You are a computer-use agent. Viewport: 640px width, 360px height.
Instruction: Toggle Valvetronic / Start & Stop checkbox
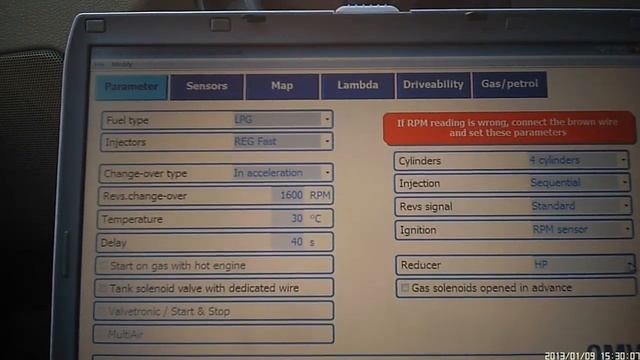tap(102, 312)
